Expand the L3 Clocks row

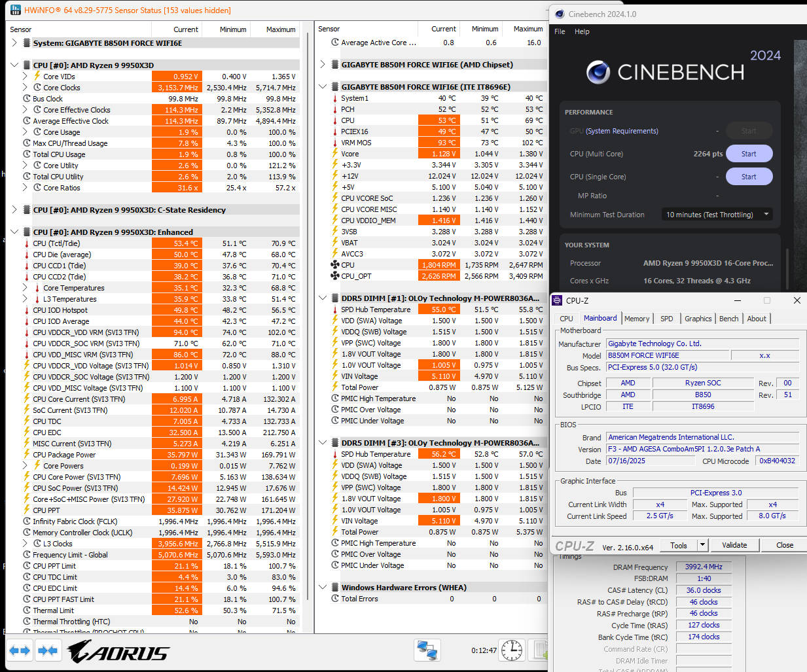point(25,544)
